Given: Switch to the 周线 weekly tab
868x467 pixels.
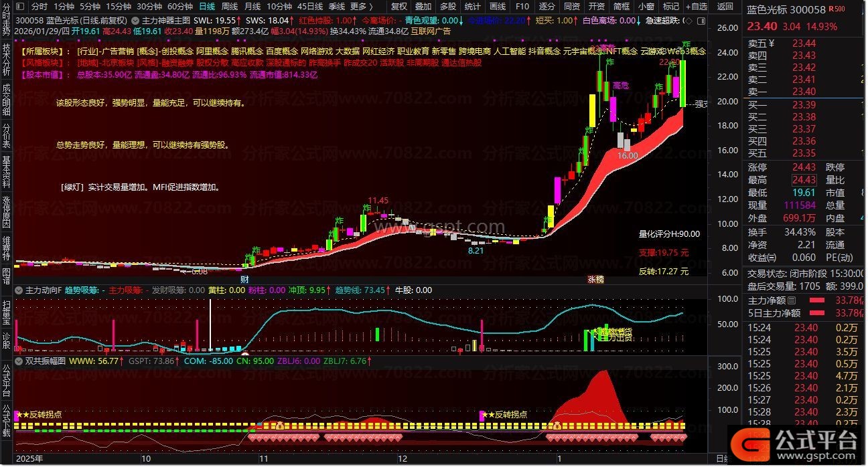Looking at the screenshot, I should click(x=230, y=7).
